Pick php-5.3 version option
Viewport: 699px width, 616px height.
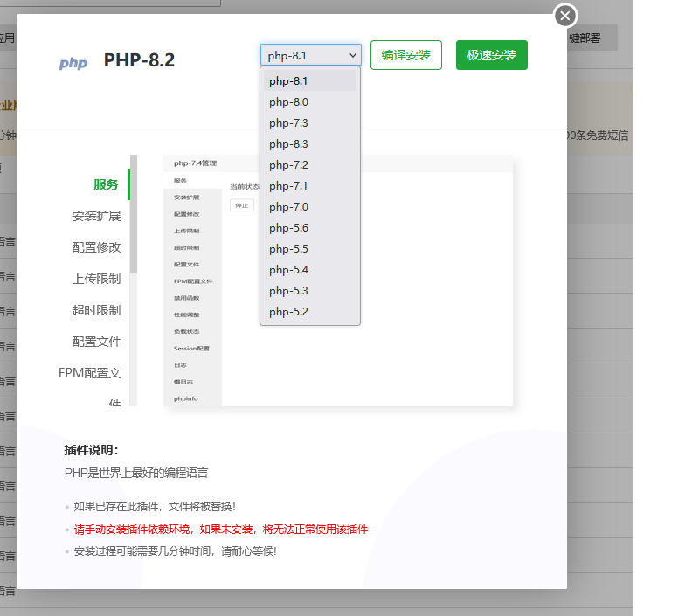coord(310,291)
